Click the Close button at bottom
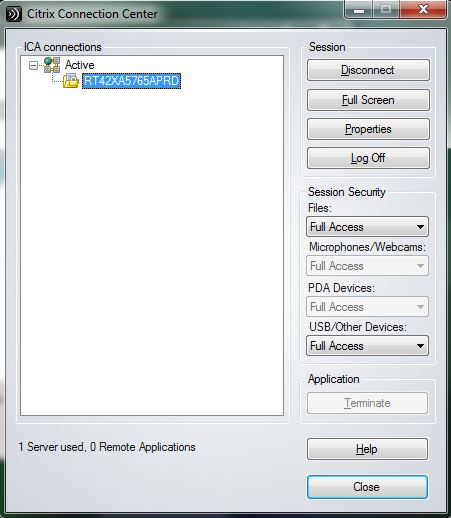451x518 pixels. 367,487
